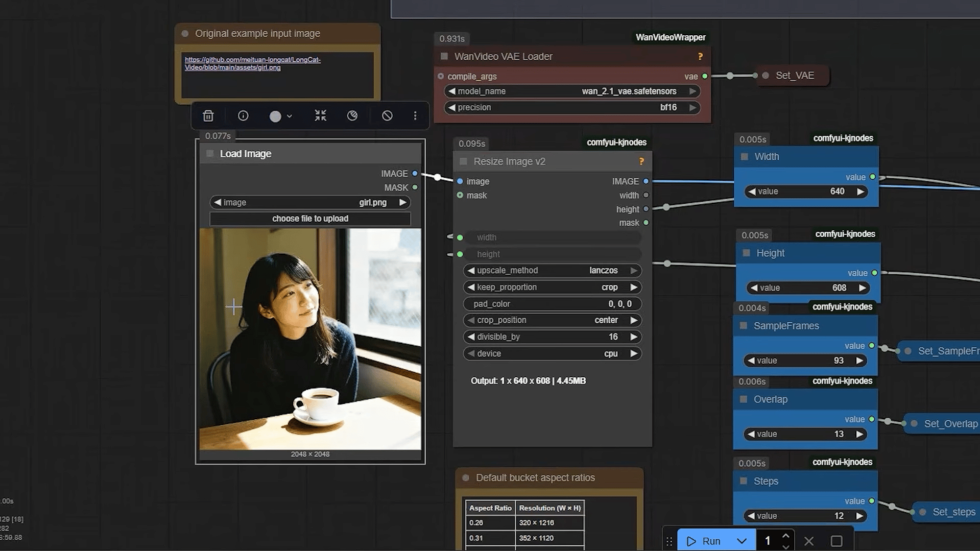Toggle collapse dot on Default bucket aspect ratios

(466, 478)
